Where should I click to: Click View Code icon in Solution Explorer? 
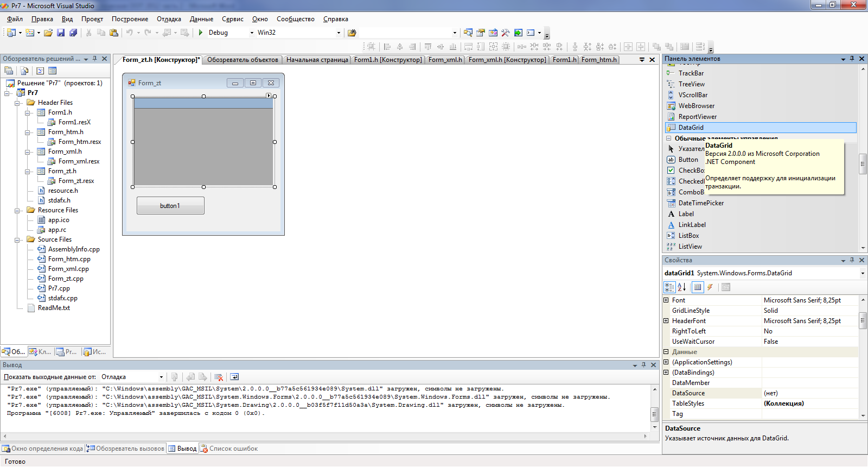pos(40,71)
